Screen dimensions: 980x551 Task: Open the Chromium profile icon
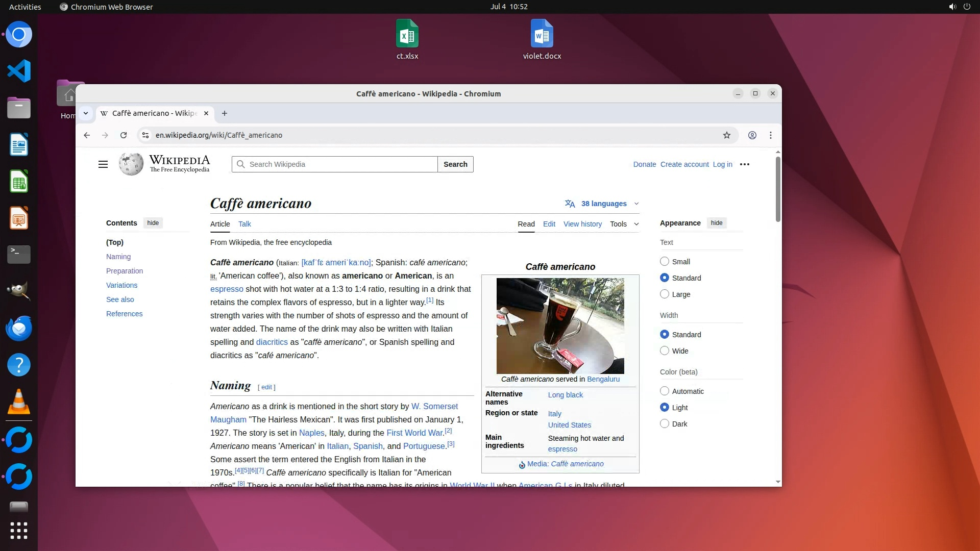(x=752, y=135)
